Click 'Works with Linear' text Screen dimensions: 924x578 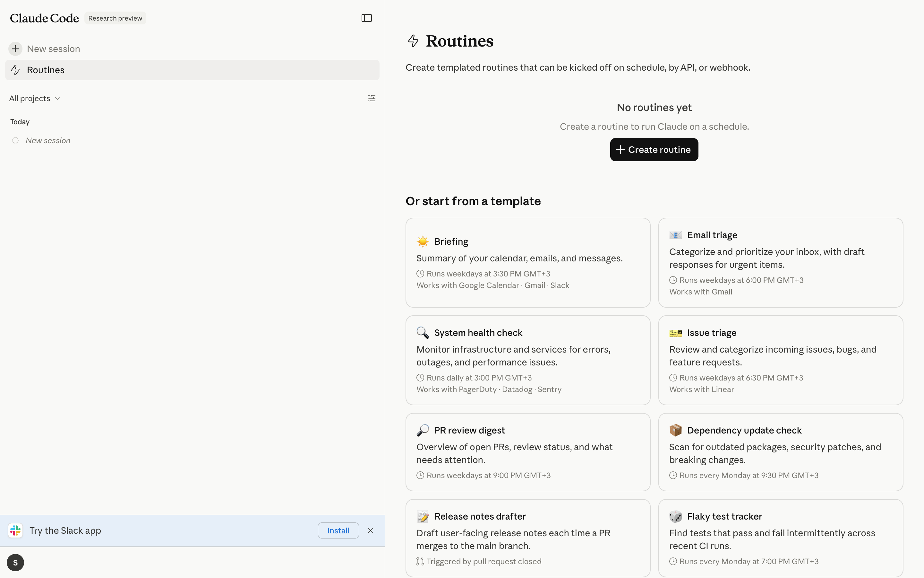[x=701, y=389]
